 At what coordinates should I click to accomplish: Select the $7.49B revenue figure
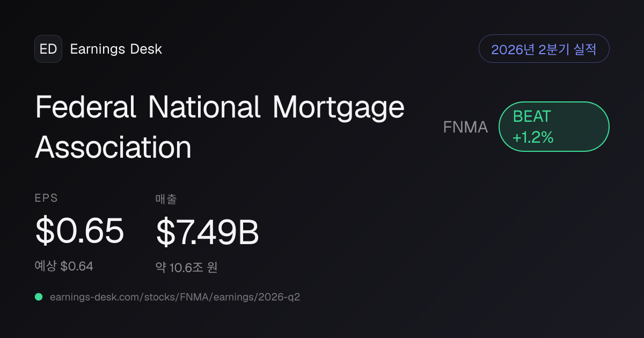click(x=208, y=231)
